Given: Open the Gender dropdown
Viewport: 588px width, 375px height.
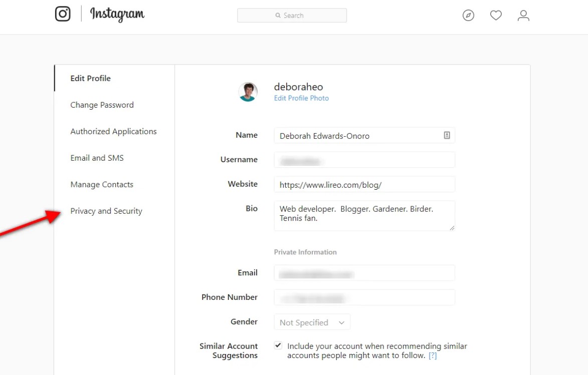Looking at the screenshot, I should tap(312, 322).
